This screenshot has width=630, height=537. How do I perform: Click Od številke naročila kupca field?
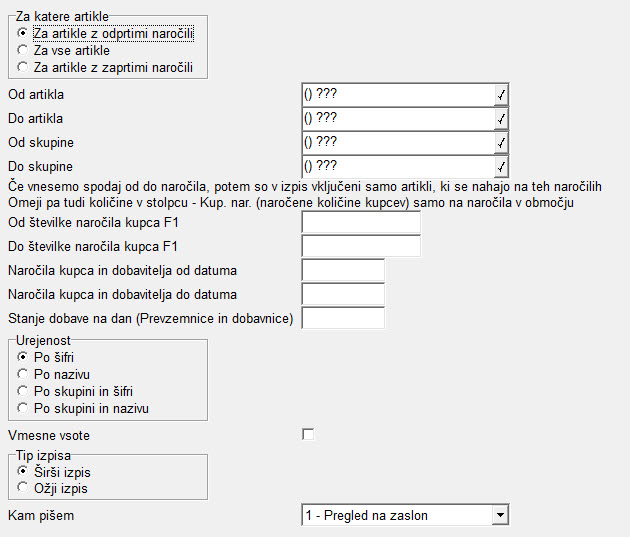pos(361,223)
